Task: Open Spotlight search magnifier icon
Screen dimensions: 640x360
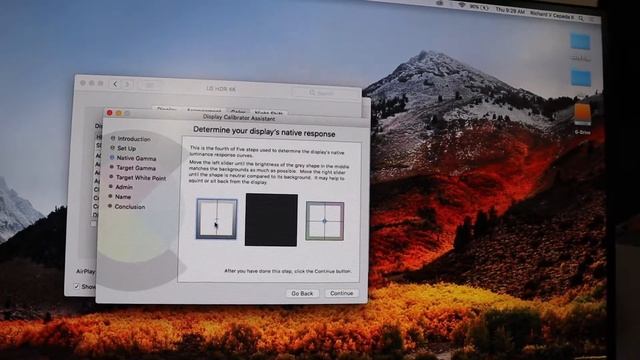Action: (x=581, y=18)
